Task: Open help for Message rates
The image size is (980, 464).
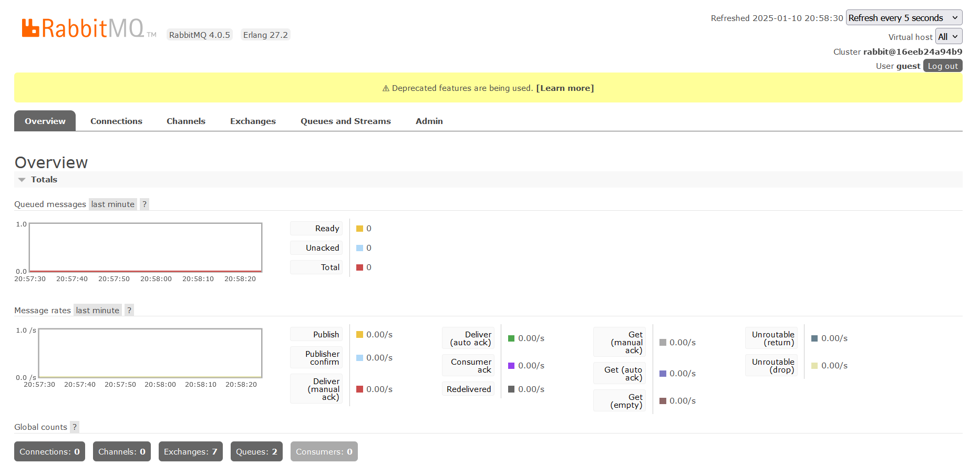Action: pos(129,311)
